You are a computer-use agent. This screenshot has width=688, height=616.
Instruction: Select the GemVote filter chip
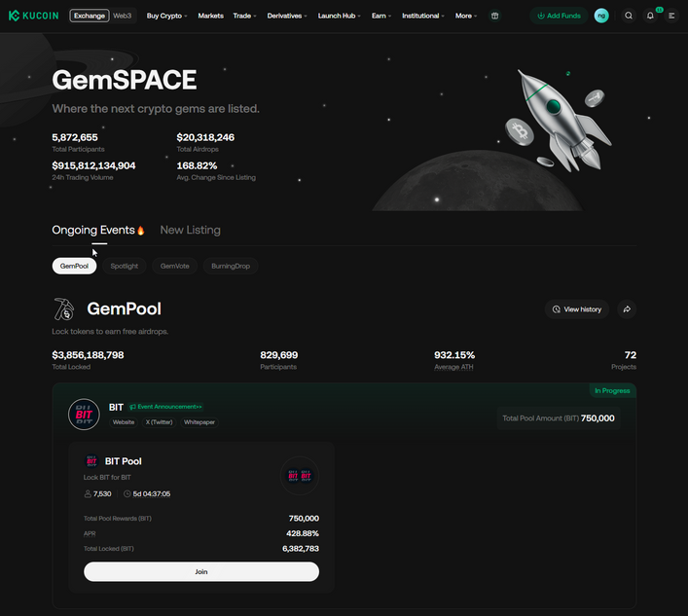174,266
